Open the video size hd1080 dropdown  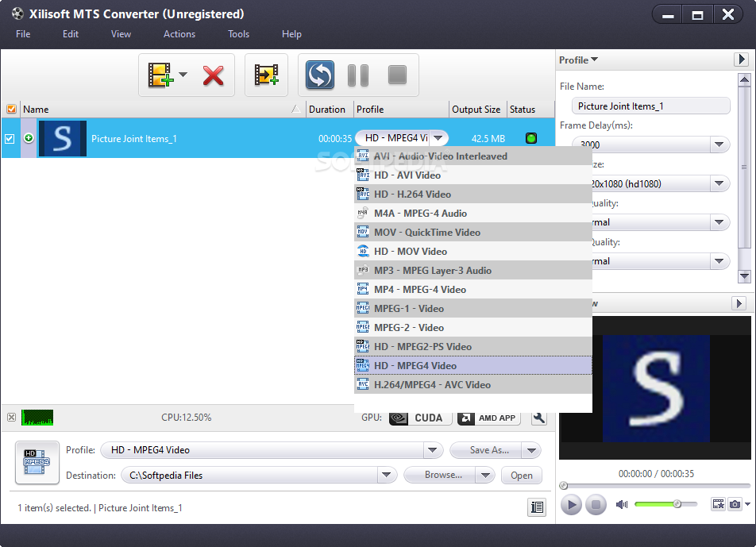[719, 183]
